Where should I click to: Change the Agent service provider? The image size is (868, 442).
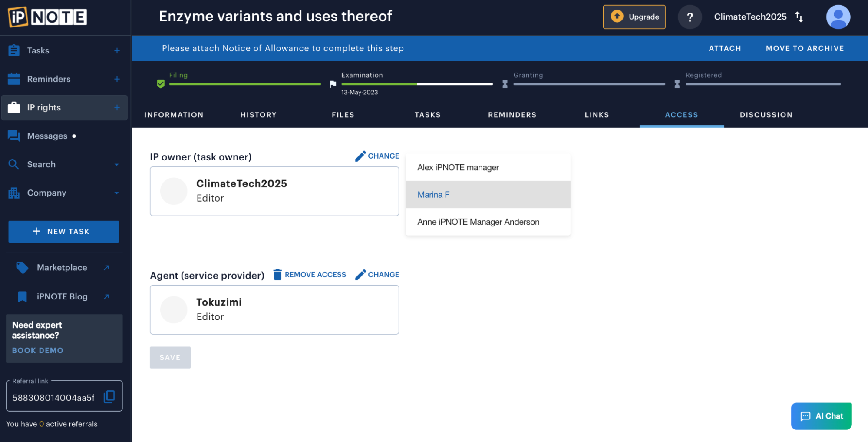pos(377,275)
